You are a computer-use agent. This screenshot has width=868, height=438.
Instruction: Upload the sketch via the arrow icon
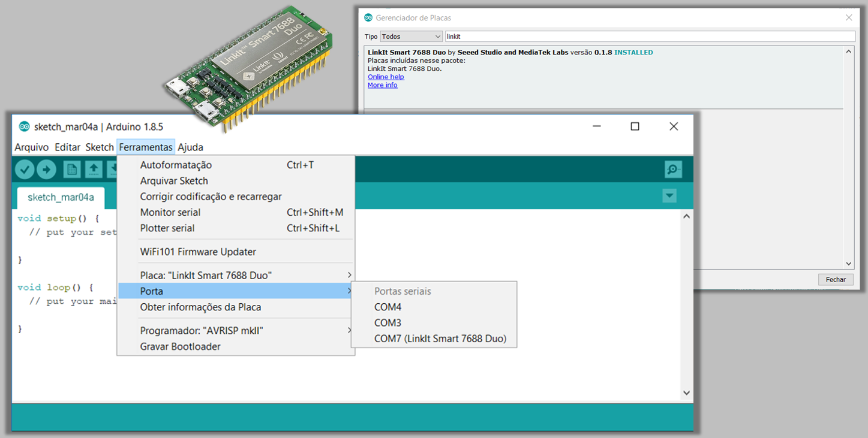47,169
